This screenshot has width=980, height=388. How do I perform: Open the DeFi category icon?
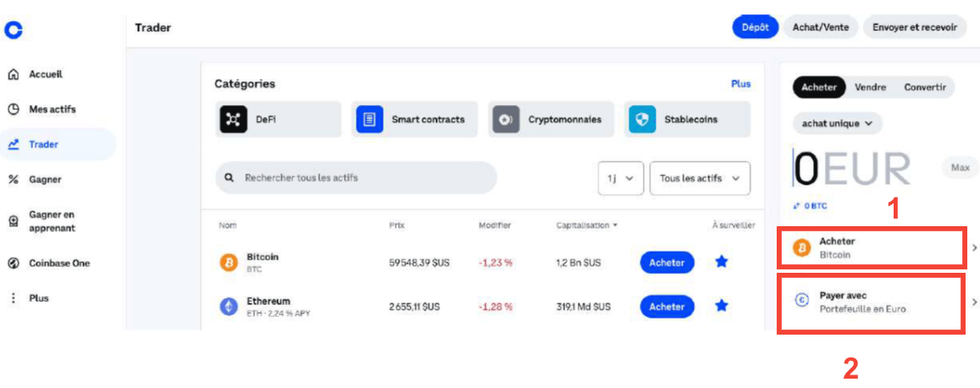click(233, 119)
